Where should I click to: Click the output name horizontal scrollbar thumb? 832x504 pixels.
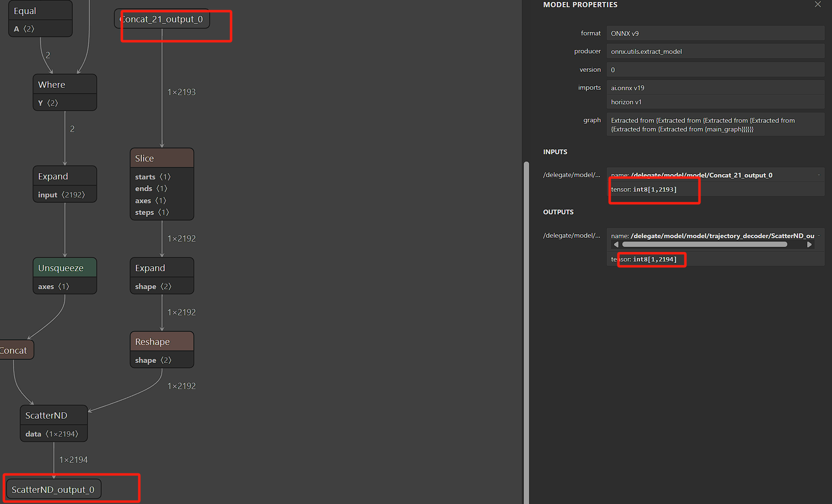coord(704,244)
